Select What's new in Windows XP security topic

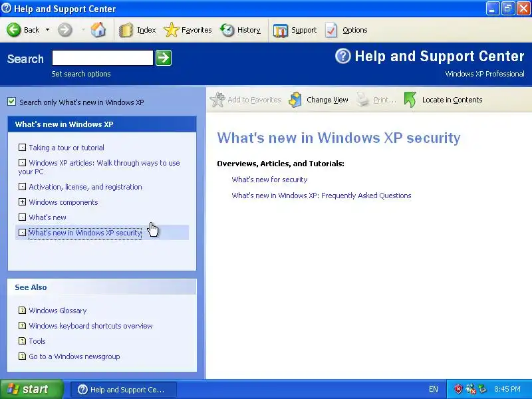coord(85,233)
